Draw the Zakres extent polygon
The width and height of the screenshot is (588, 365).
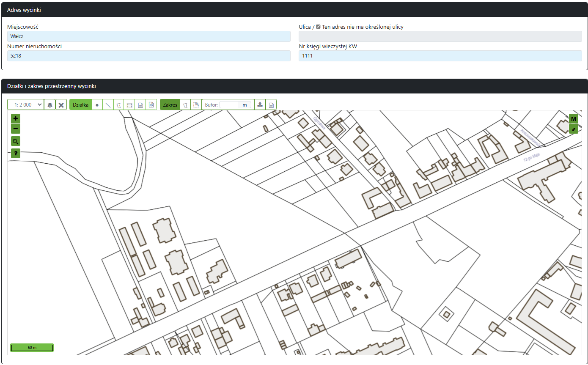pos(185,105)
